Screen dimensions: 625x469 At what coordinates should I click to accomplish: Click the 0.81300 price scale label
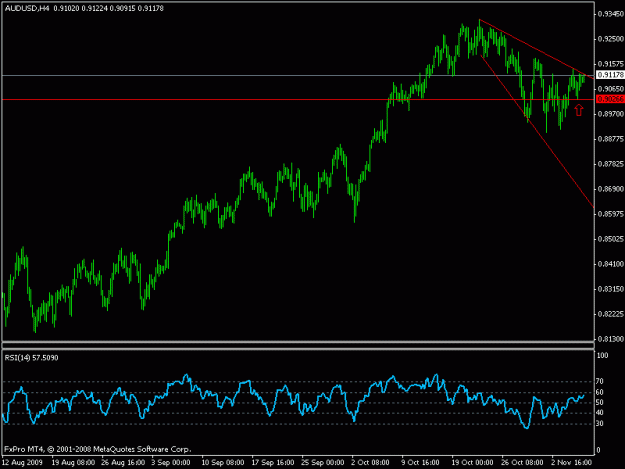pyautogui.click(x=610, y=339)
